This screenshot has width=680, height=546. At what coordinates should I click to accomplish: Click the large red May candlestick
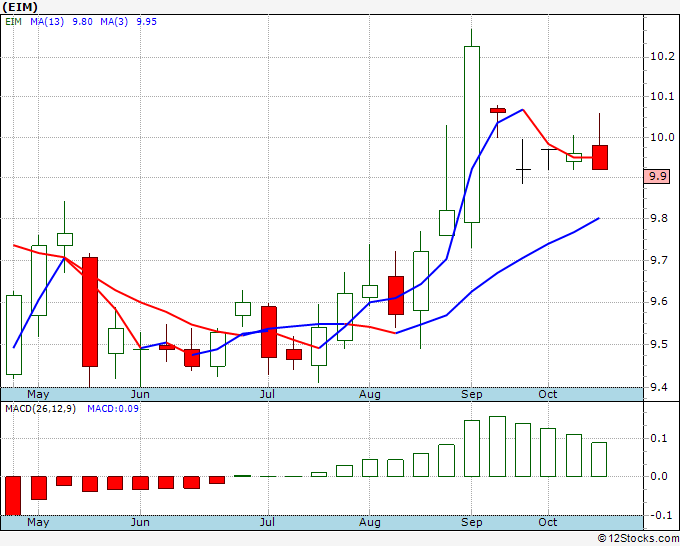(x=90, y=312)
